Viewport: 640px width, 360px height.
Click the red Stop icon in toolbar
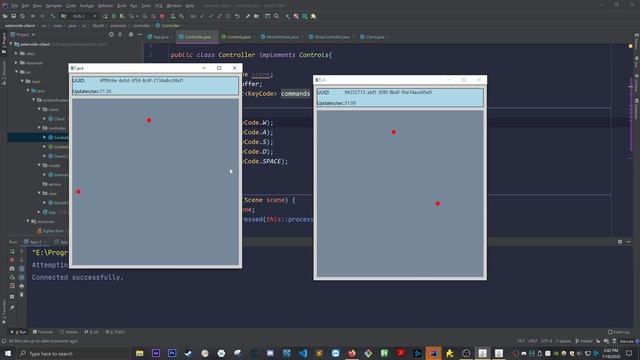(162, 16)
